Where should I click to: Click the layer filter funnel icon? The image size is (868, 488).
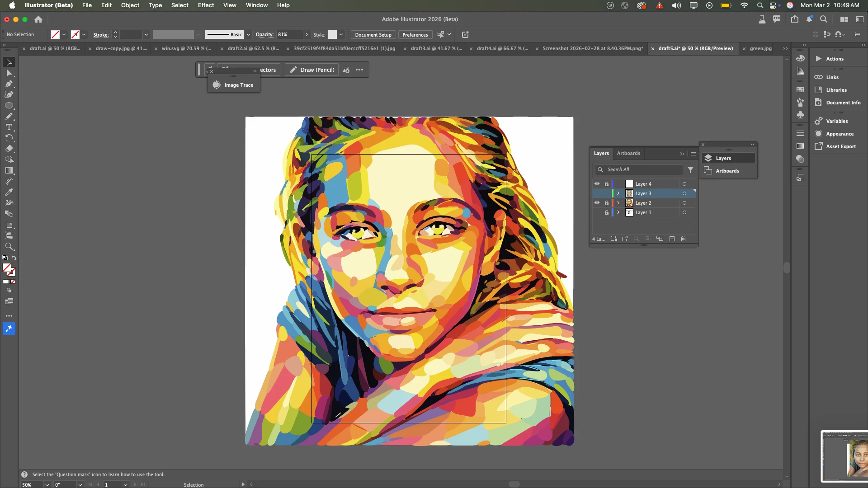tap(690, 170)
